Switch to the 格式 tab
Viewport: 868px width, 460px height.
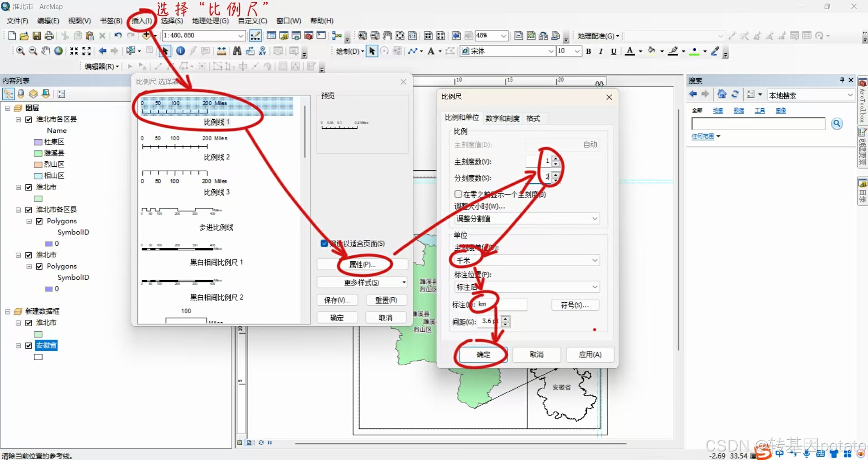pyautogui.click(x=533, y=118)
